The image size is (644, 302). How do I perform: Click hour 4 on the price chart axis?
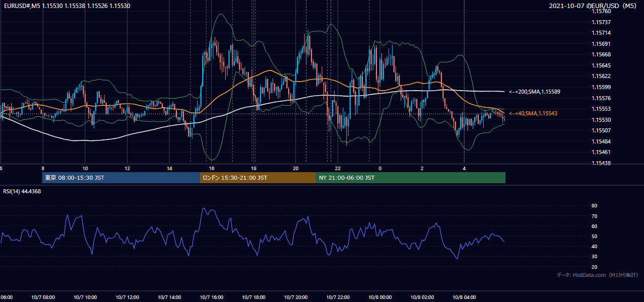point(464,169)
